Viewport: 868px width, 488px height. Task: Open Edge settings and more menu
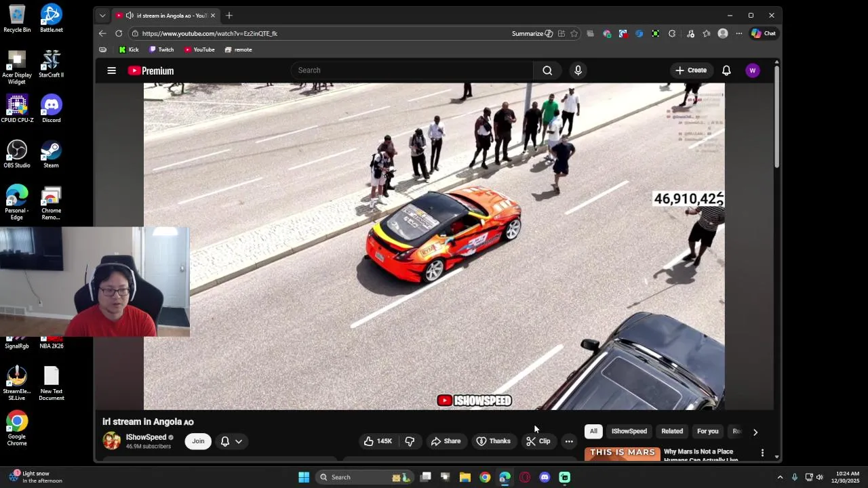click(738, 33)
